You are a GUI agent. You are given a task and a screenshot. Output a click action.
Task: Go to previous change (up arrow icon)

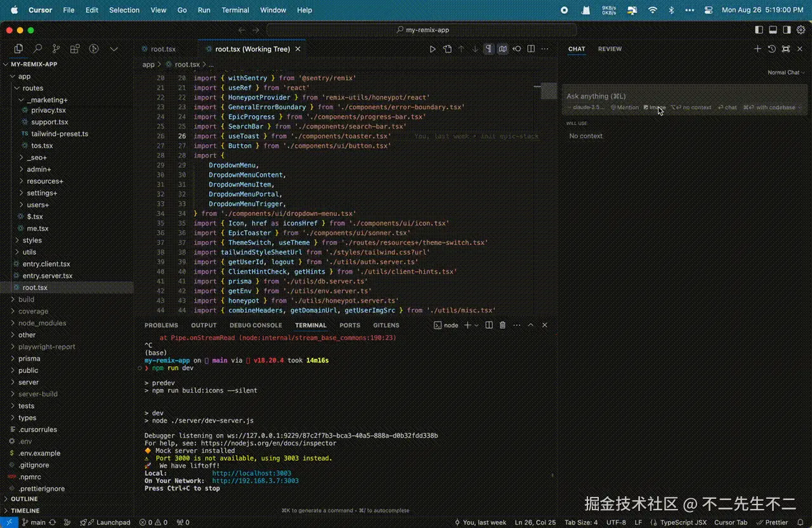pyautogui.click(x=461, y=49)
